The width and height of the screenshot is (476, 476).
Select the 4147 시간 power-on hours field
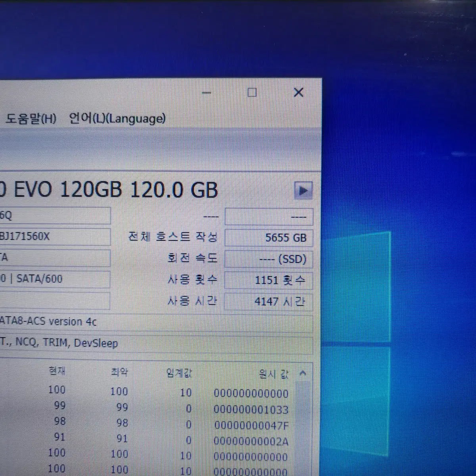(269, 302)
